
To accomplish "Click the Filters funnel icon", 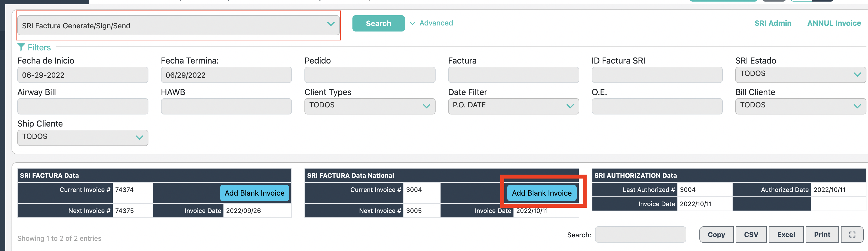I will 21,47.
